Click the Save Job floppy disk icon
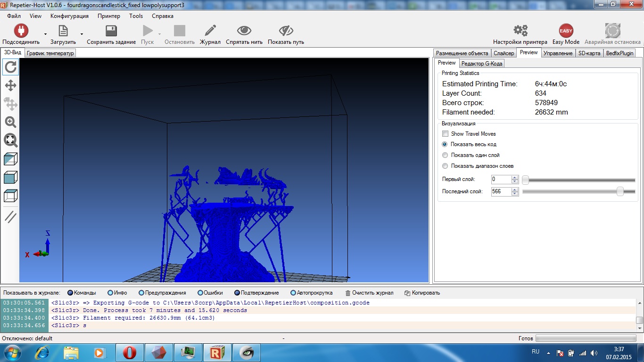The width and height of the screenshot is (644, 362). point(111,31)
